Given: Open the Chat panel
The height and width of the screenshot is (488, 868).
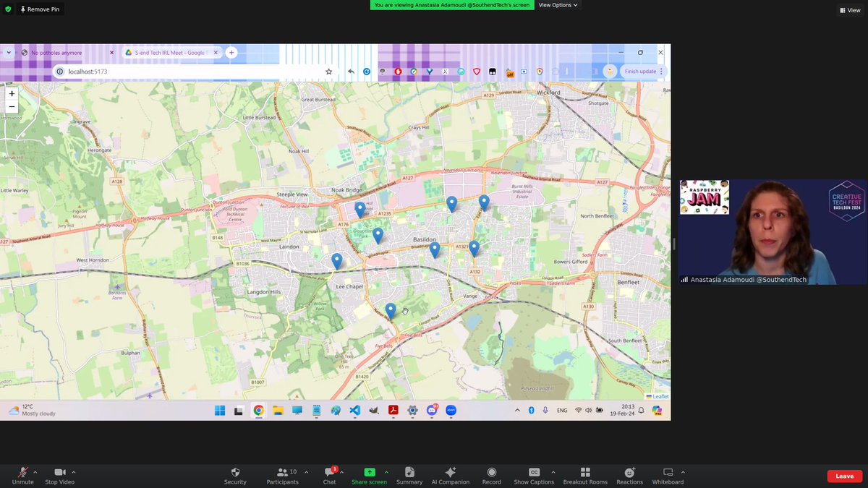Looking at the screenshot, I should pos(329,476).
